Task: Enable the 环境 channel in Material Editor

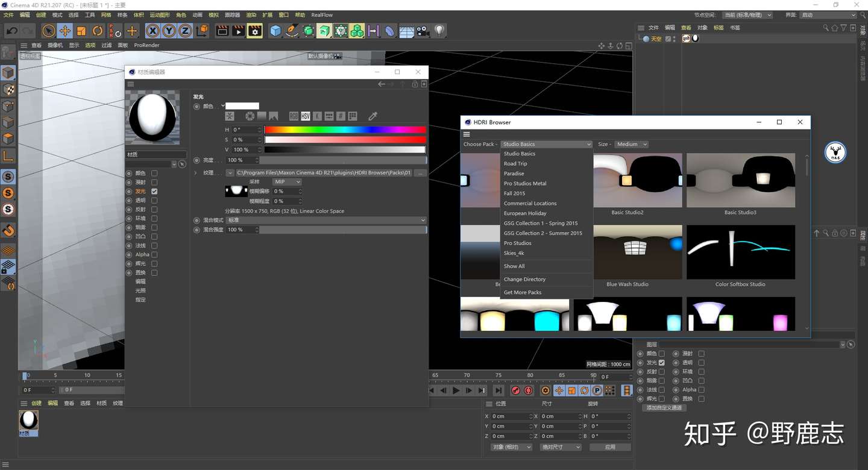Action: tap(154, 218)
